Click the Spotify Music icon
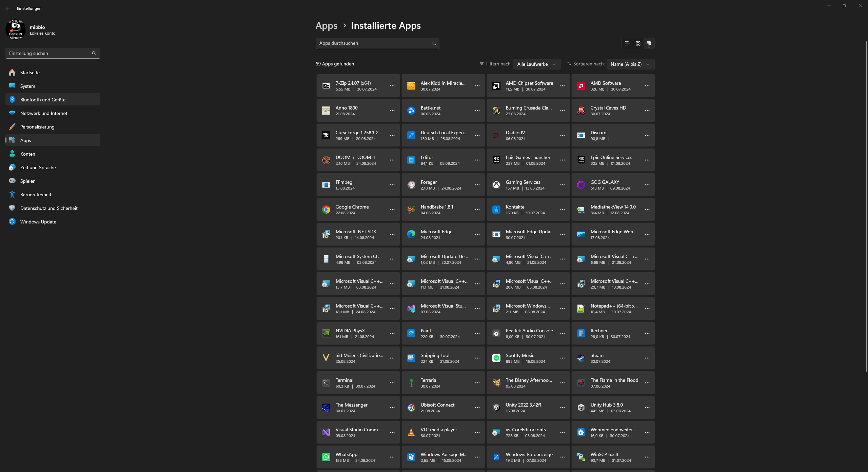This screenshot has height=472, width=868. click(x=496, y=358)
